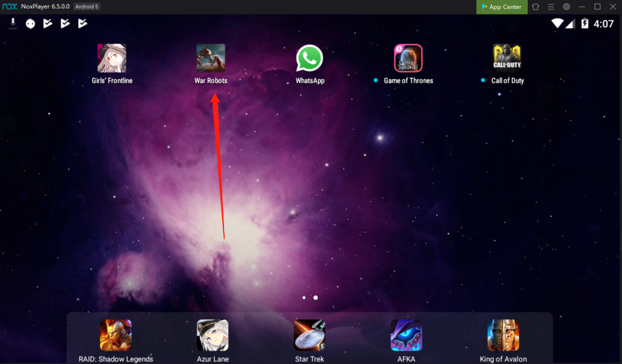Click the Android 5 version badge
This screenshot has height=364, width=622.
coord(87,7)
